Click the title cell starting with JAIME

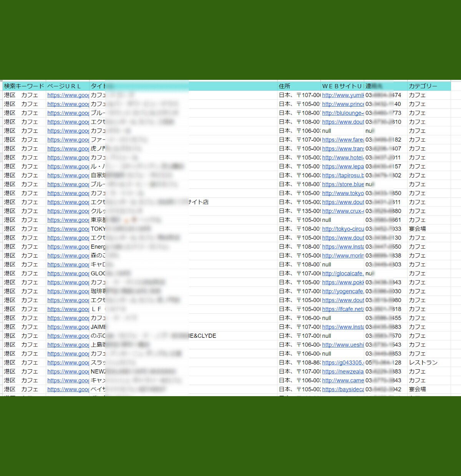[183, 327]
